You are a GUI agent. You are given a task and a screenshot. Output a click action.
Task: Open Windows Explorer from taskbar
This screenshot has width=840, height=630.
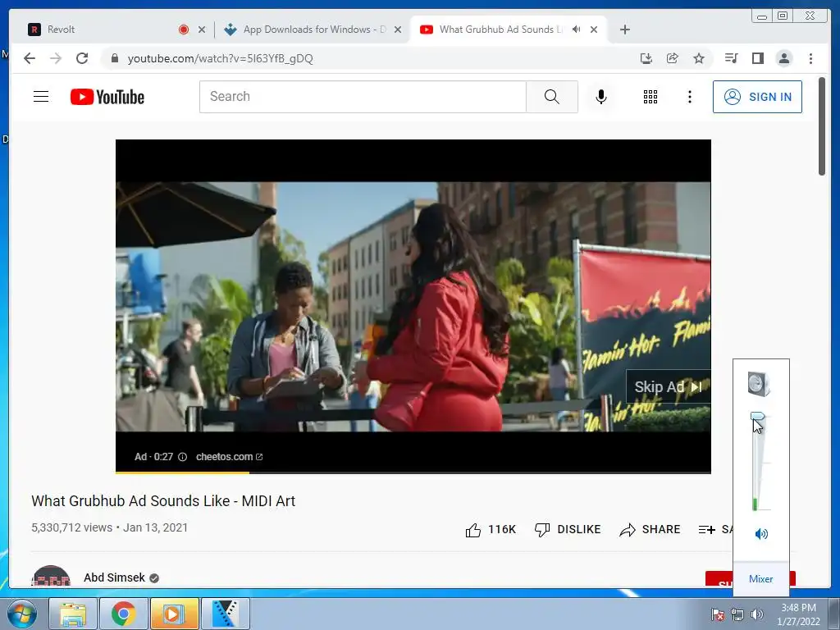(73, 614)
